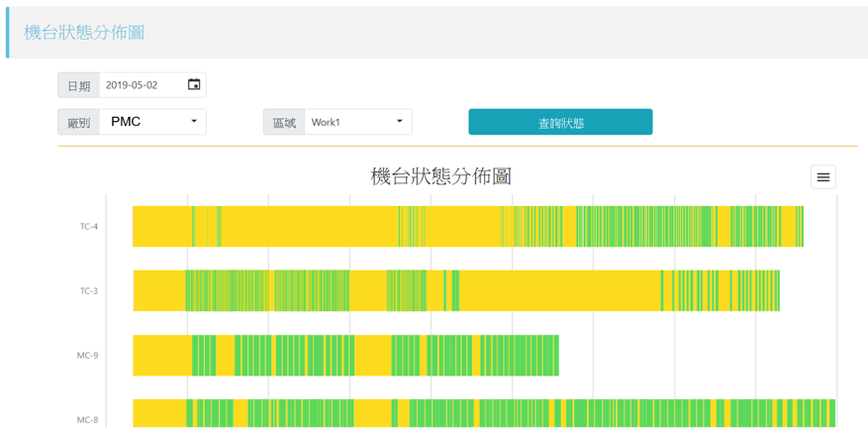Click the starting yellow block of MC-9 bar
Image resolution: width=868 pixels, height=433 pixels.
tap(162, 355)
